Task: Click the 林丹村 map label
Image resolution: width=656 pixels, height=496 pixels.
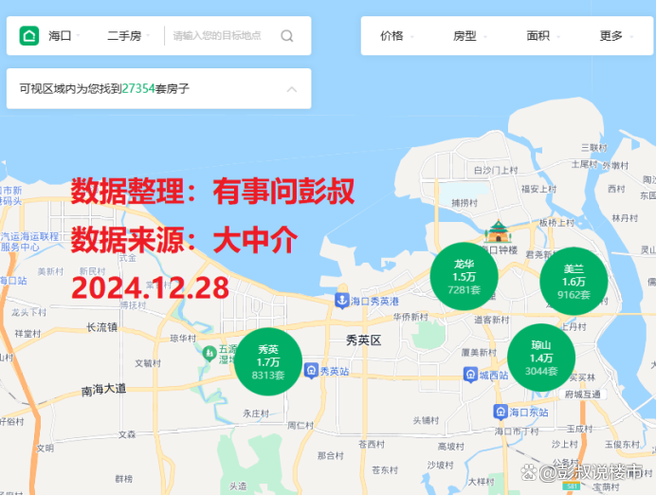Action: click(x=625, y=218)
